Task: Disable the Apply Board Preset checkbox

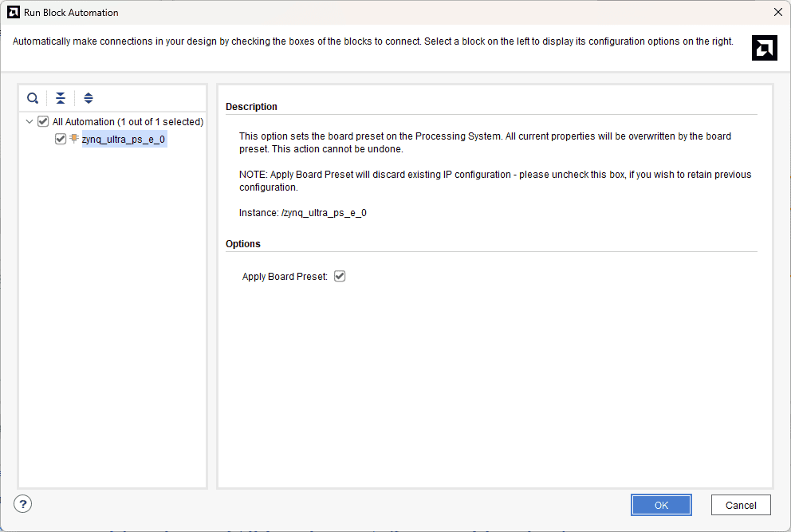Action: (340, 277)
